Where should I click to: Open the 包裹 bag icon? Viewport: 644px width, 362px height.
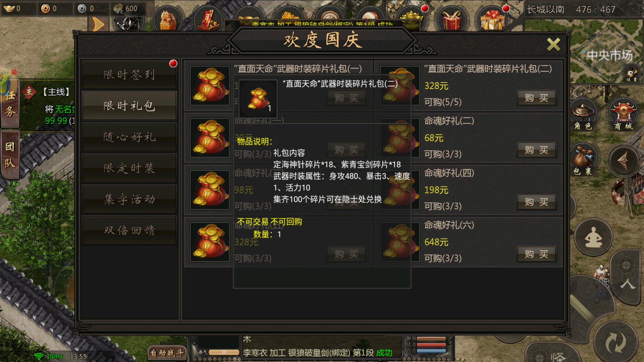pyautogui.click(x=583, y=160)
